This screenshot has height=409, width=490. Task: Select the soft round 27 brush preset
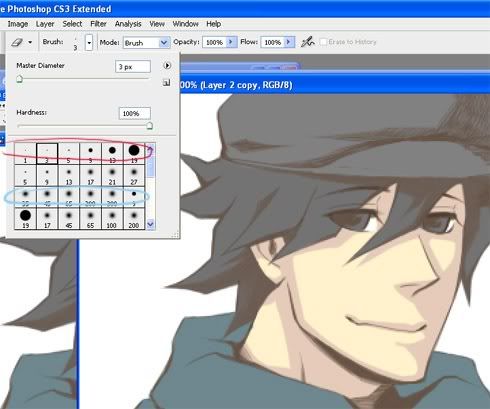pyautogui.click(x=134, y=175)
